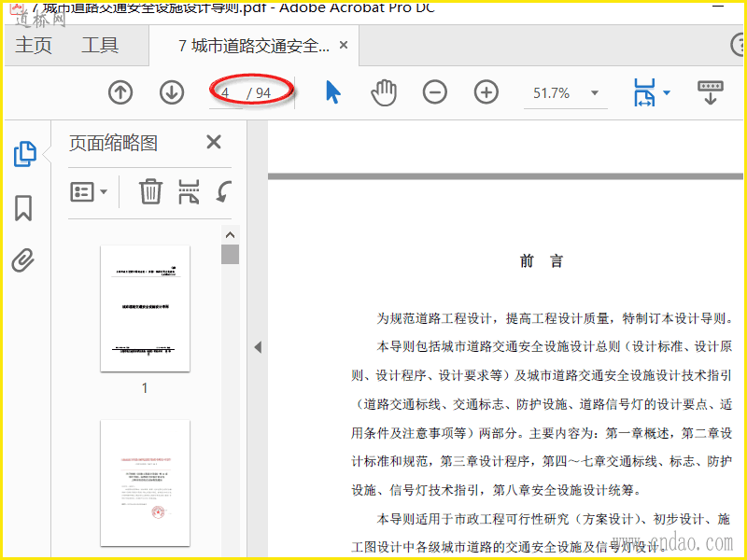Choose the arrow selection tool
The image size is (747, 560).
(x=333, y=92)
